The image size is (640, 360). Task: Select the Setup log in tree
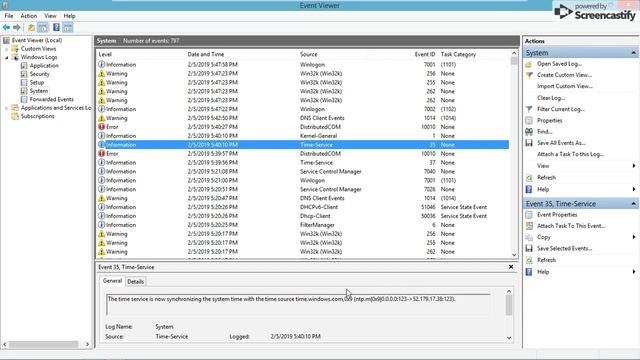coord(37,82)
